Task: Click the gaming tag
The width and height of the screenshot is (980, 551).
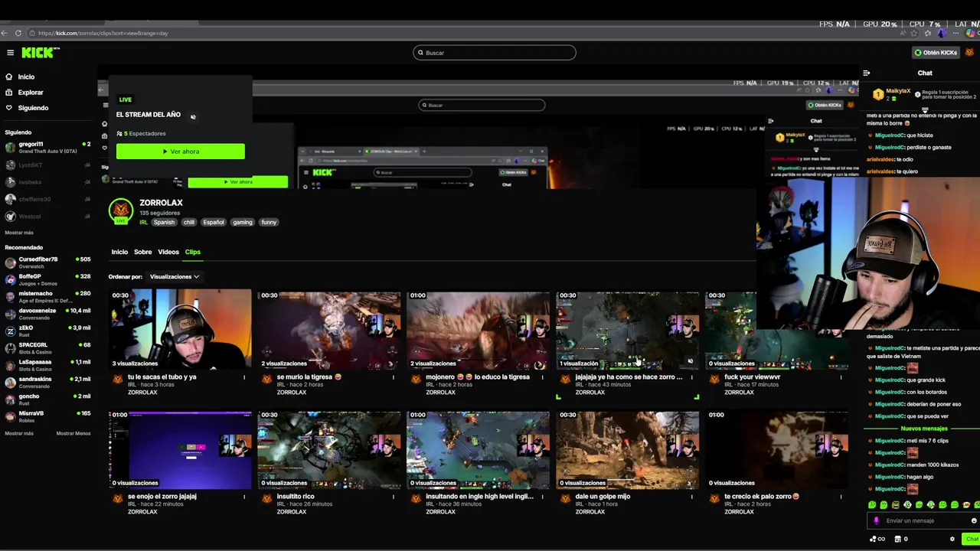Action: [243, 222]
